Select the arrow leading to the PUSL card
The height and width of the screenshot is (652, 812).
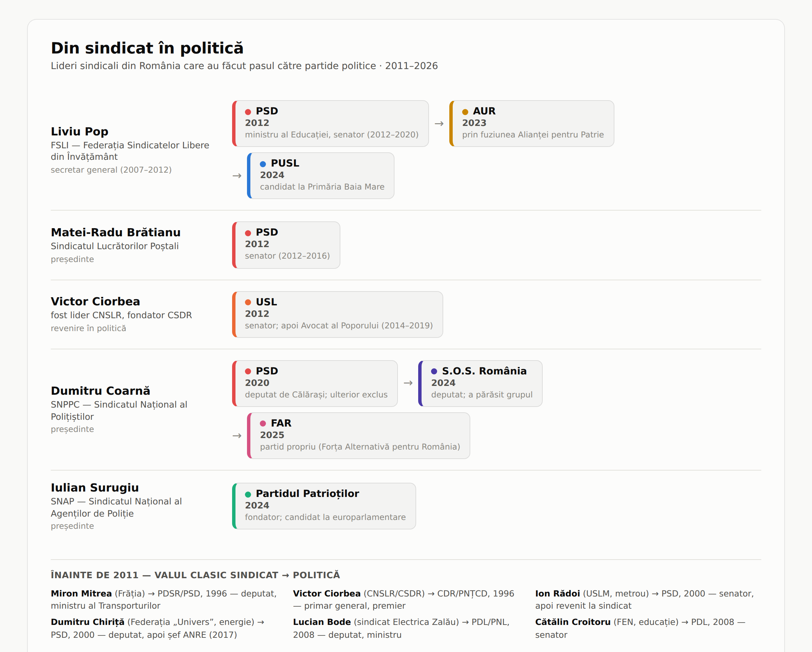pyautogui.click(x=237, y=176)
